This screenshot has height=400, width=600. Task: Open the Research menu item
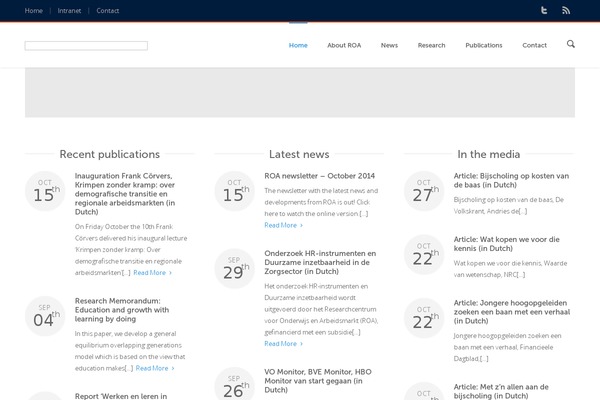coord(431,45)
